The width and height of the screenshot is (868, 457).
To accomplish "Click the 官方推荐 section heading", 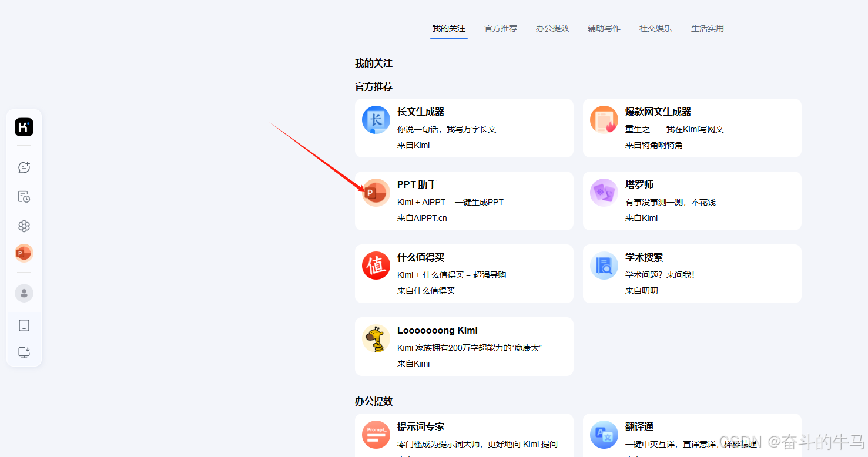I will coord(374,86).
